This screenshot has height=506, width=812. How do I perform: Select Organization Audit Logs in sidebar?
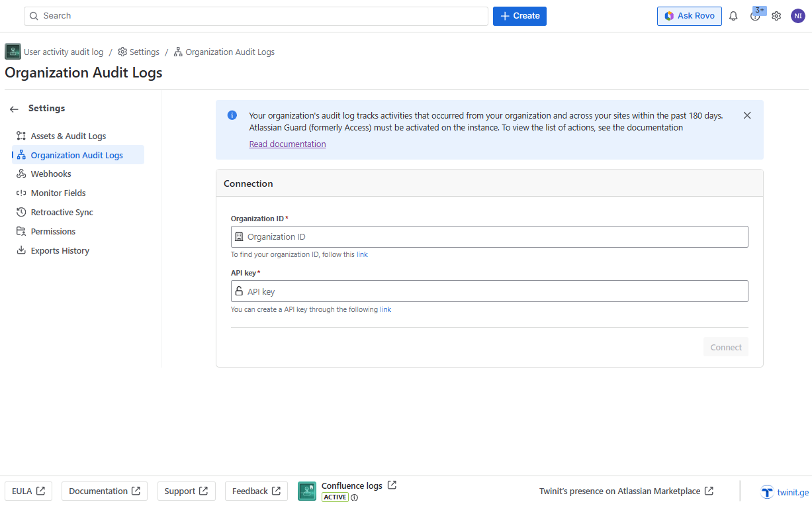point(77,155)
